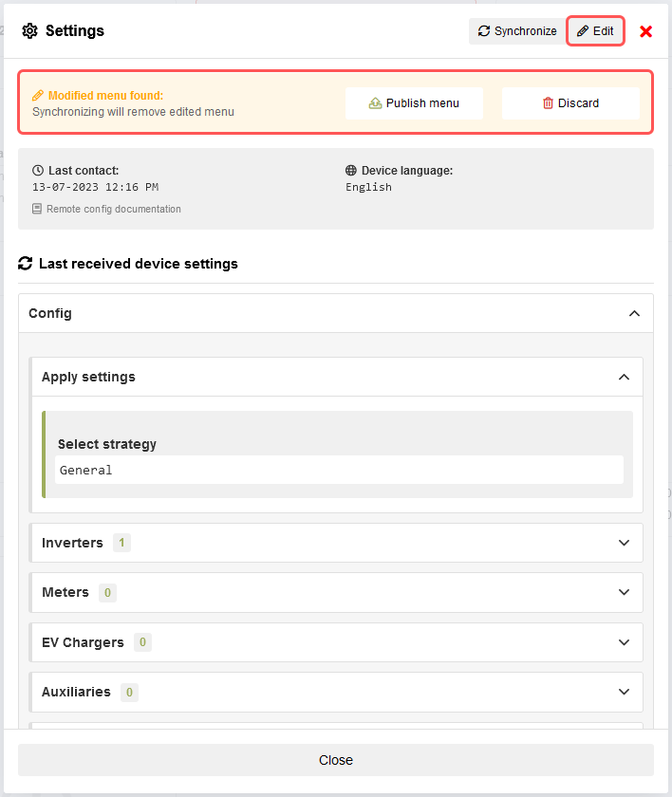Click the Close button at bottom

tap(336, 760)
